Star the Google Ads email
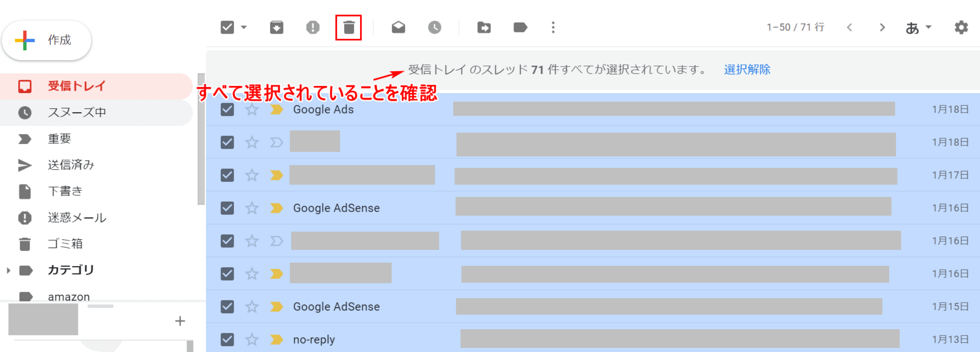 coord(252,109)
